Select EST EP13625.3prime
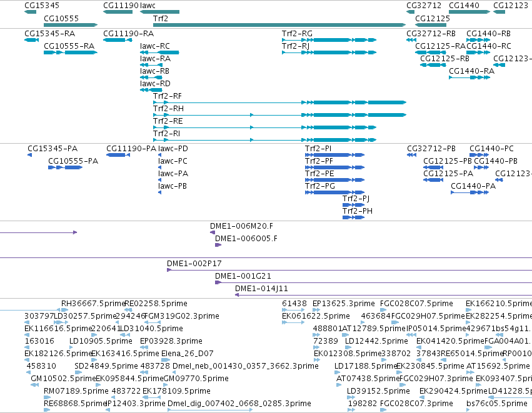Viewport: 532px width, 413px height. [x=316, y=310]
